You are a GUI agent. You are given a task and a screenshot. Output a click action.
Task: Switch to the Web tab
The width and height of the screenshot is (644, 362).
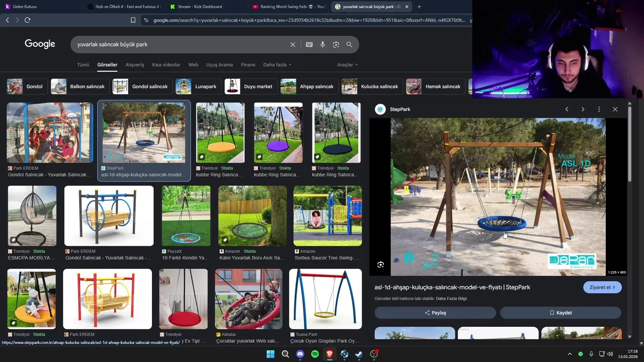(x=193, y=65)
